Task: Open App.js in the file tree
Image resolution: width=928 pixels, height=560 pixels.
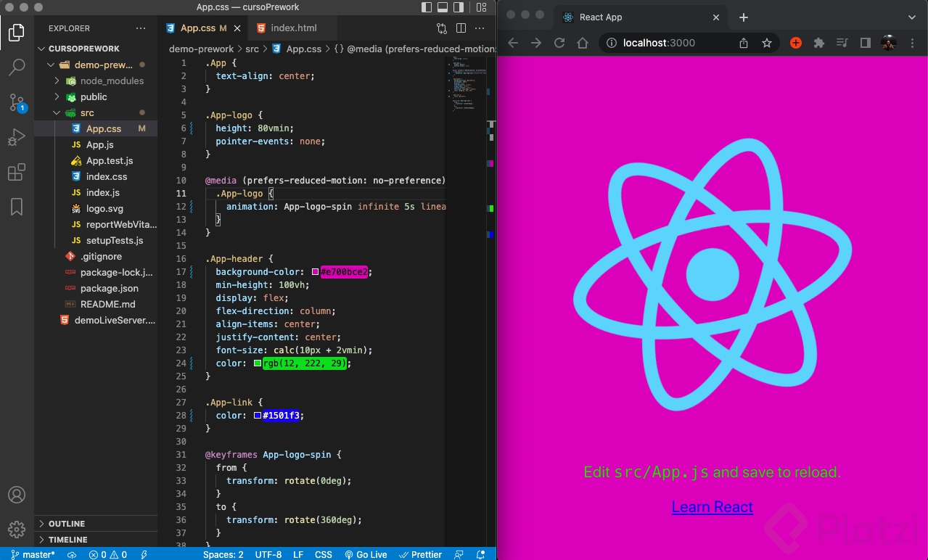Action: [x=99, y=145]
